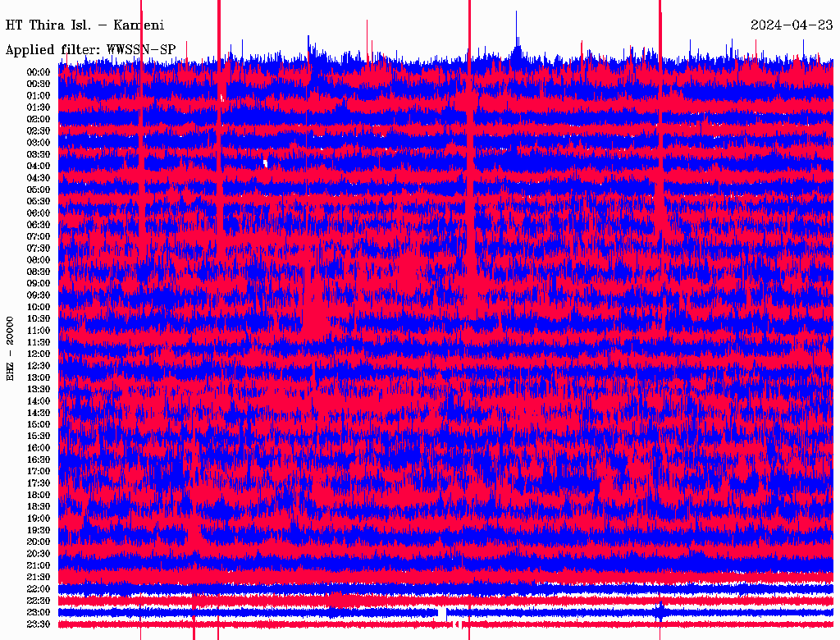840x640 pixels.
Task: Click the 02:30 time label
Action: (x=39, y=131)
